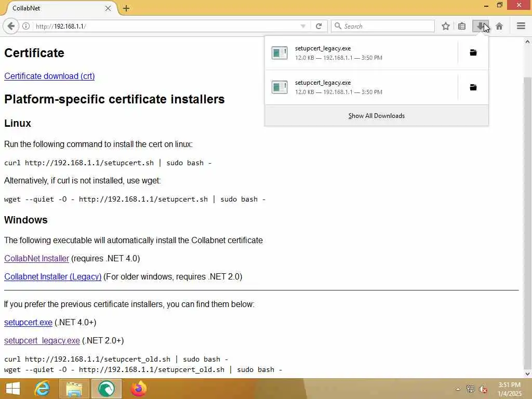
Task: Open second setupcert_legacy.exe download entry
Action: (361, 87)
